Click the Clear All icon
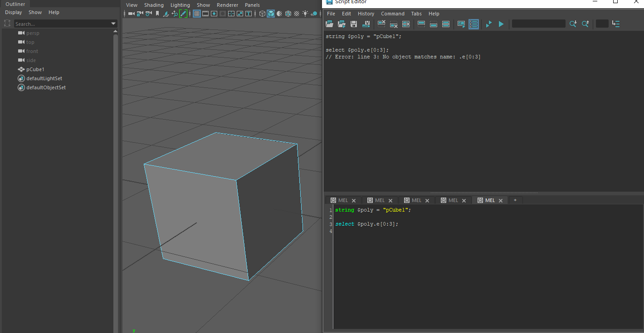The image size is (644, 333). click(406, 24)
